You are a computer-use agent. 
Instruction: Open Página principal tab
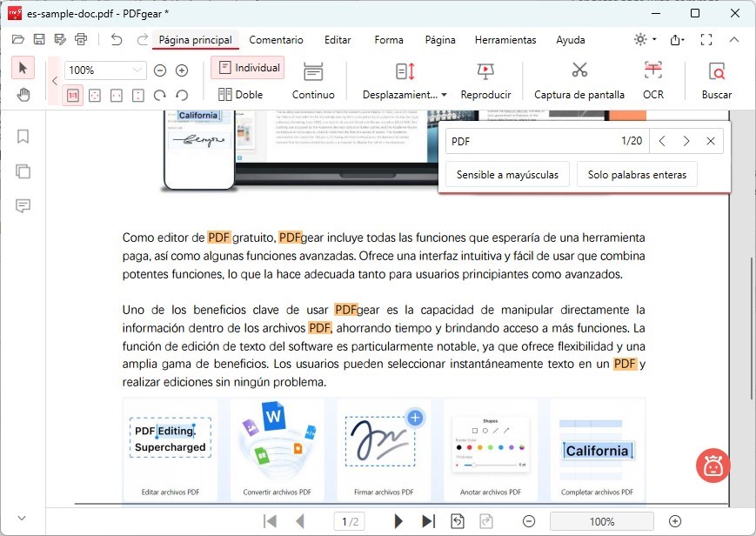(x=195, y=40)
